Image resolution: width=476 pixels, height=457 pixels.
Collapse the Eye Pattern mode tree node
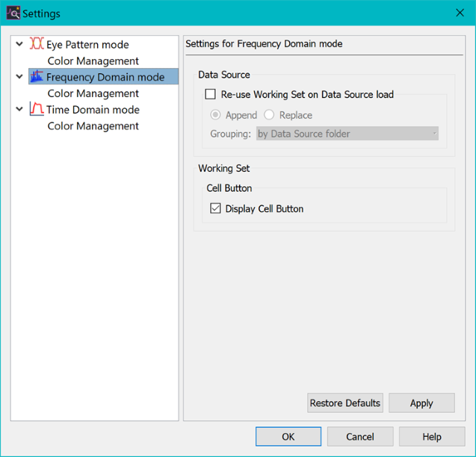tap(19, 44)
